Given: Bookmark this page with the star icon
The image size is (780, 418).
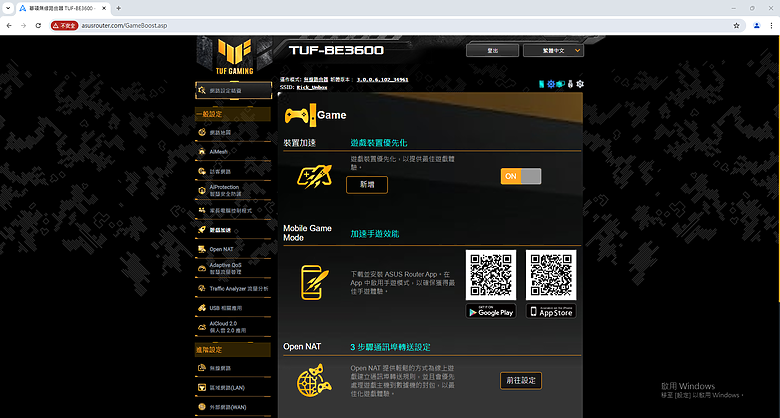Looking at the screenshot, I should [x=736, y=25].
